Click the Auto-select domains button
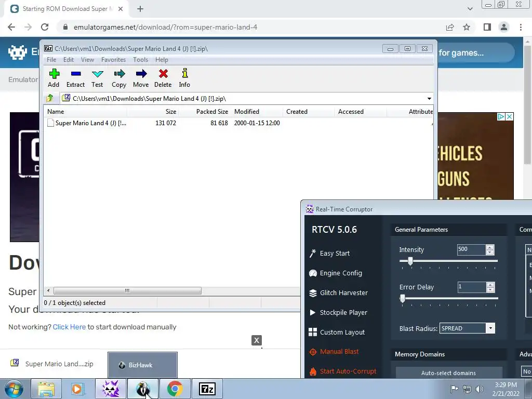 click(x=448, y=373)
